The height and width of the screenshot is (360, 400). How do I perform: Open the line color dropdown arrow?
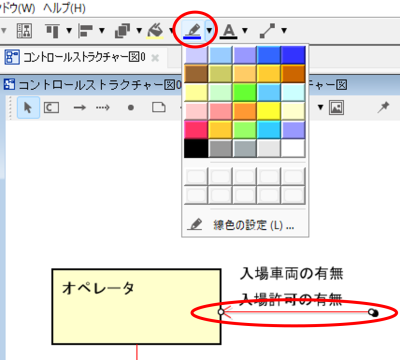(209, 31)
